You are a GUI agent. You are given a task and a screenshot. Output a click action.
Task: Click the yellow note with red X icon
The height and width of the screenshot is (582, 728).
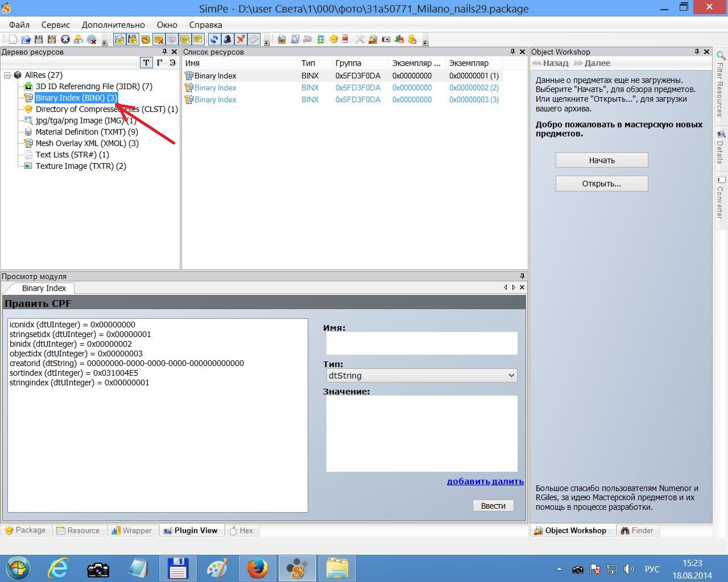pyautogui.click(x=158, y=39)
